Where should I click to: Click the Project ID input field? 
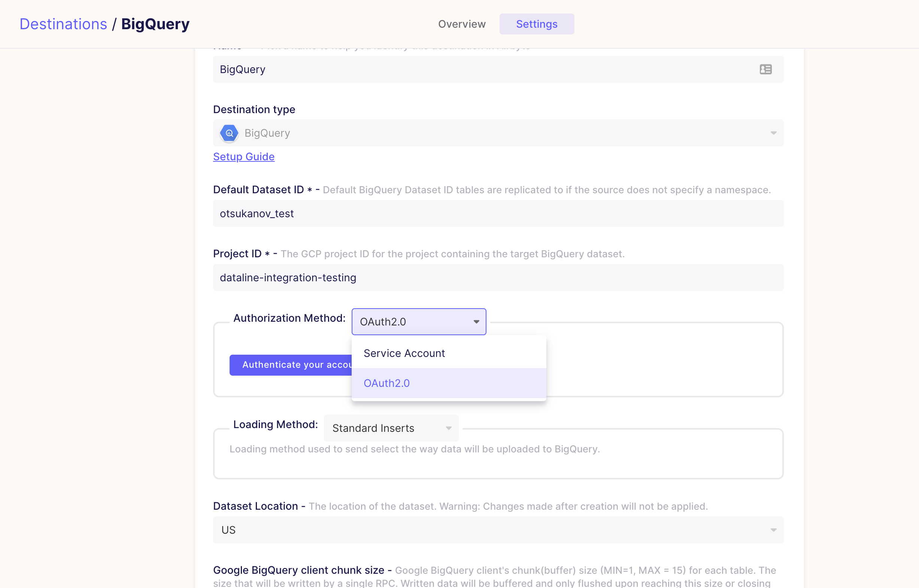click(496, 278)
